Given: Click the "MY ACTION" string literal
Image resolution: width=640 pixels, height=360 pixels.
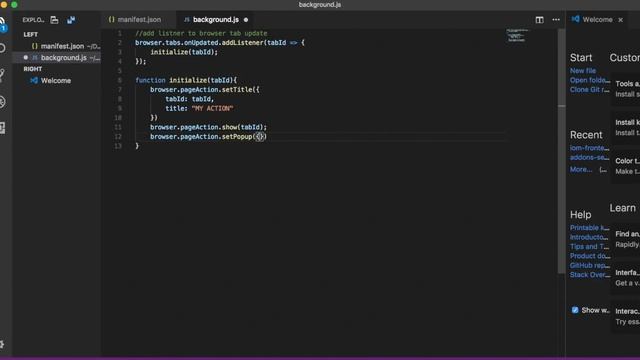Looking at the screenshot, I should pos(212,109).
